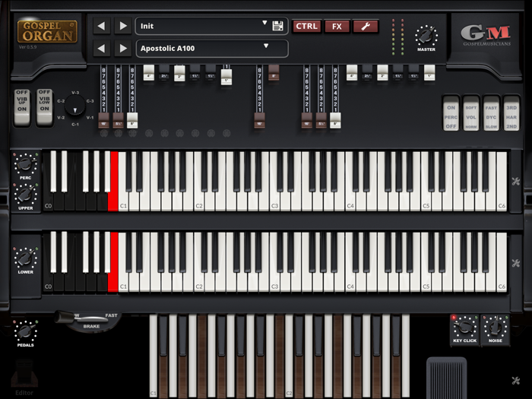
Task: Play the C3 key on upper manual
Action: [274, 200]
